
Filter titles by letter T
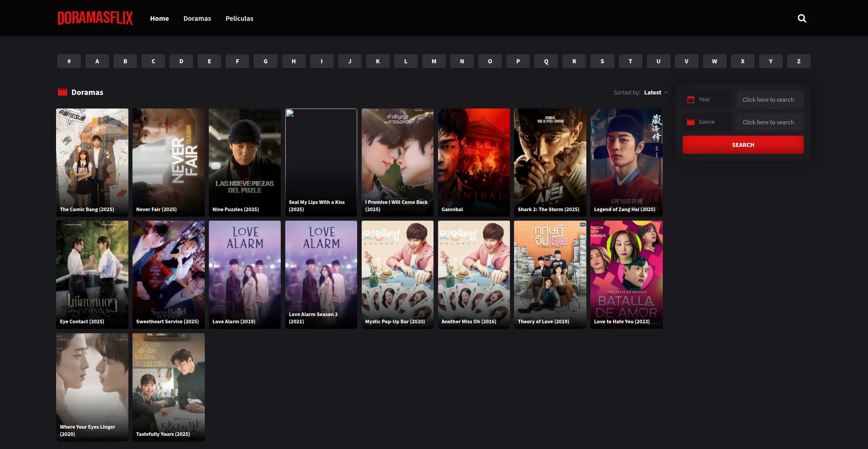point(630,61)
